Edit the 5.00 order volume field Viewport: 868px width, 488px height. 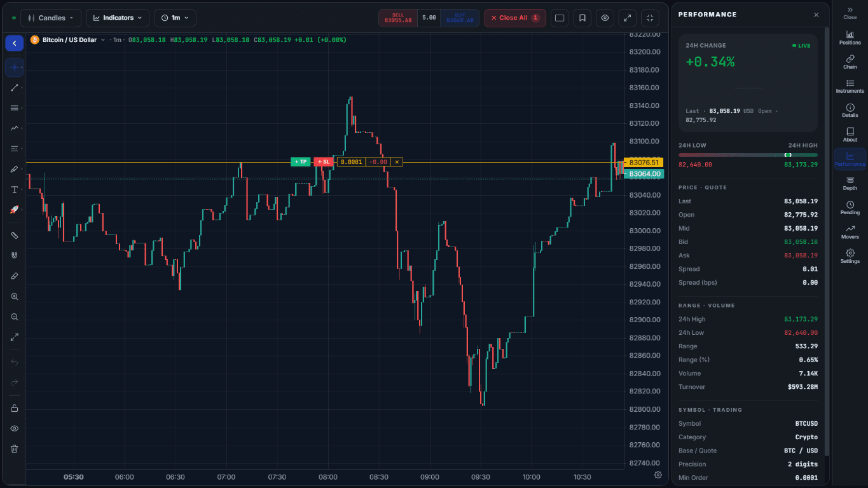click(x=429, y=18)
